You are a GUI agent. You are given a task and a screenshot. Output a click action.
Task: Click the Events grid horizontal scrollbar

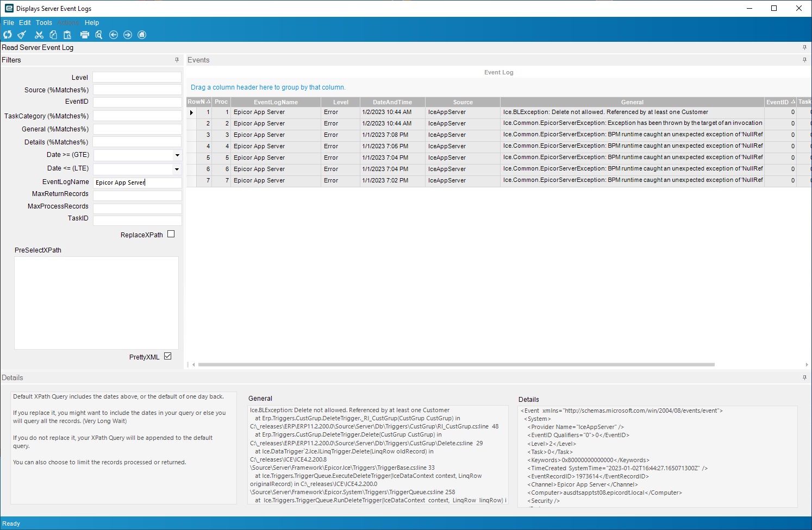pos(455,365)
